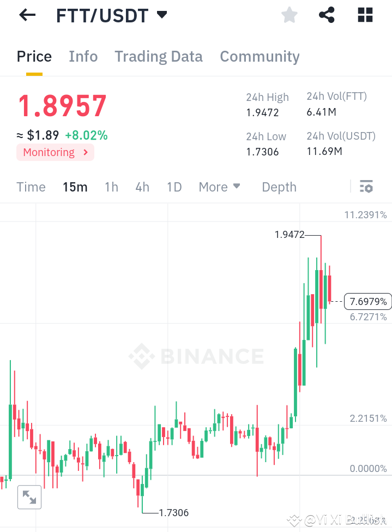Tap the 7.6979% price label on chart
Viewport: 392px width, 532px height.
(x=367, y=301)
